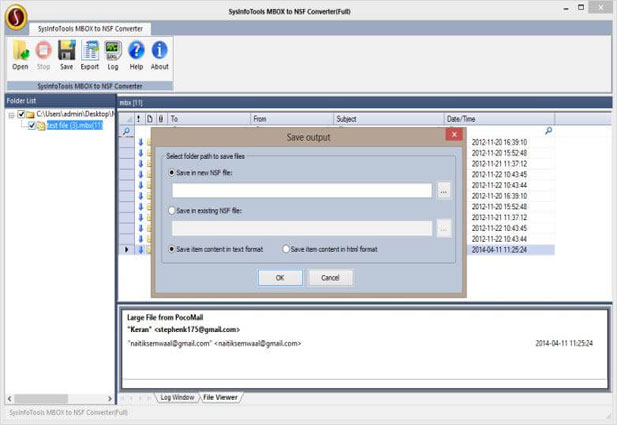
Task: Click the importance exclamation column header
Action: [139, 119]
